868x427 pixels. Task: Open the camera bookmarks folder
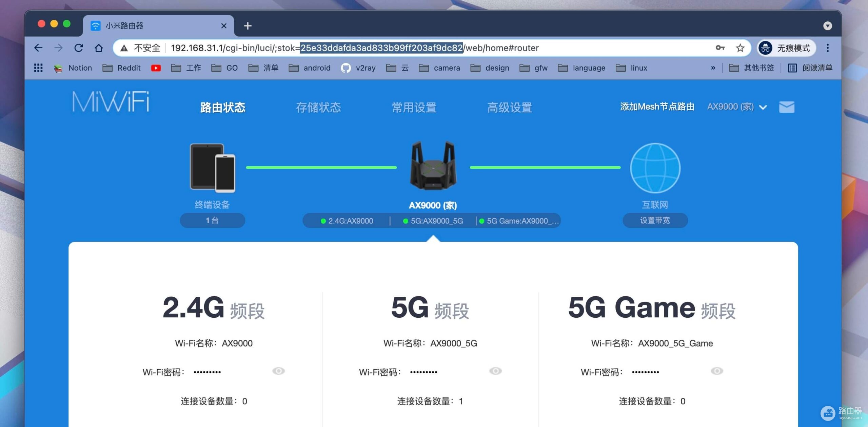click(439, 68)
